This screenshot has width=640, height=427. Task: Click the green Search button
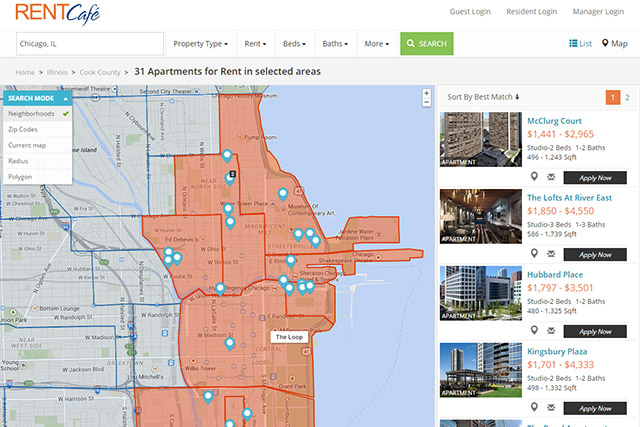click(x=427, y=44)
